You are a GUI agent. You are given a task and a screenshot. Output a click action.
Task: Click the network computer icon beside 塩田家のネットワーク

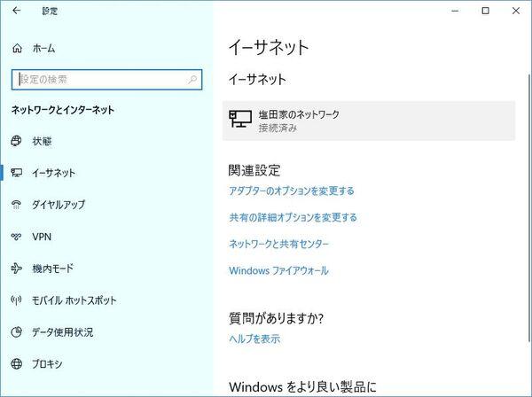tap(240, 119)
